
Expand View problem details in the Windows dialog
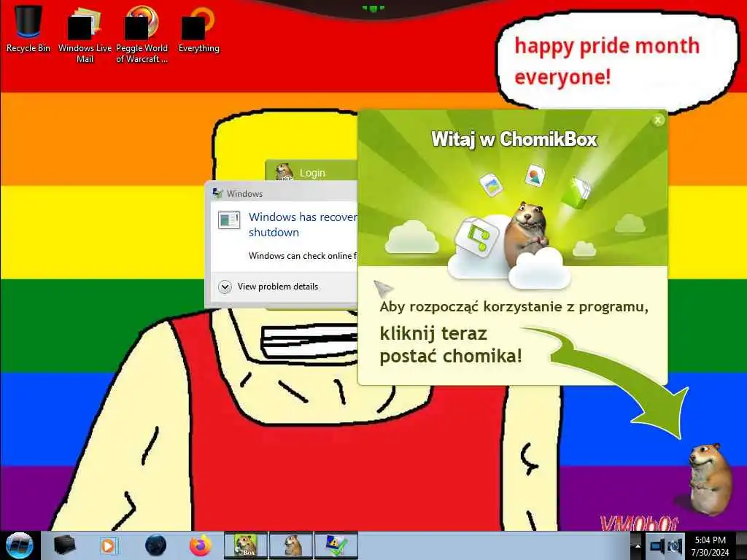[x=268, y=287]
